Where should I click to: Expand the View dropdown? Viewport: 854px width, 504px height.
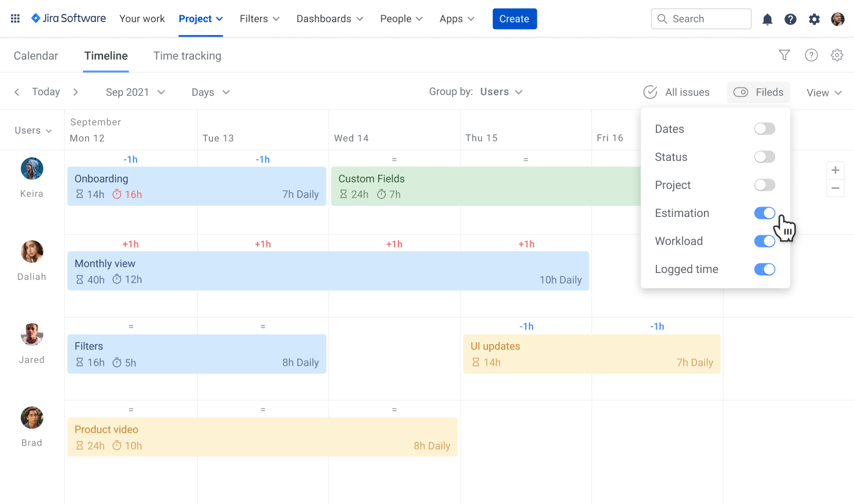coord(823,93)
